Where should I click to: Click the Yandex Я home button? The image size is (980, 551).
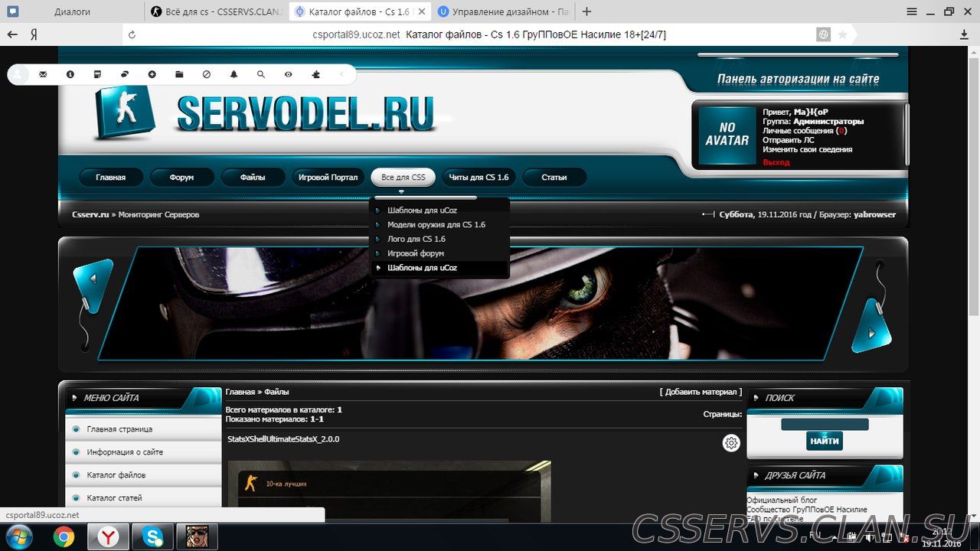[x=34, y=34]
